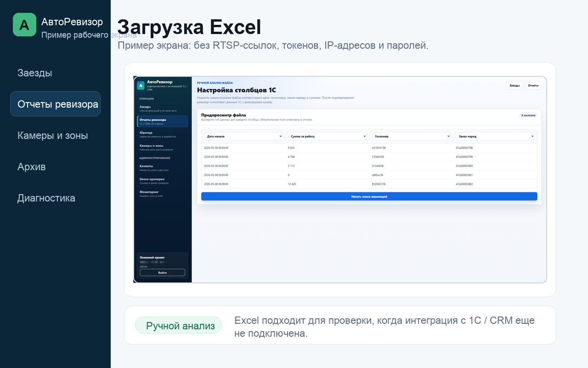Open Мониторинг in the embedded sidebar
Screen dimensions: 588x368
pos(162,193)
